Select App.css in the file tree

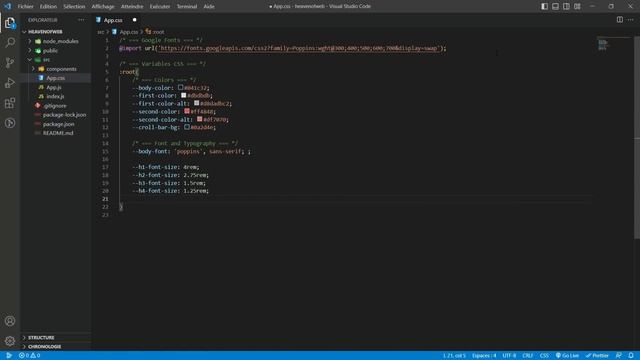tap(56, 78)
